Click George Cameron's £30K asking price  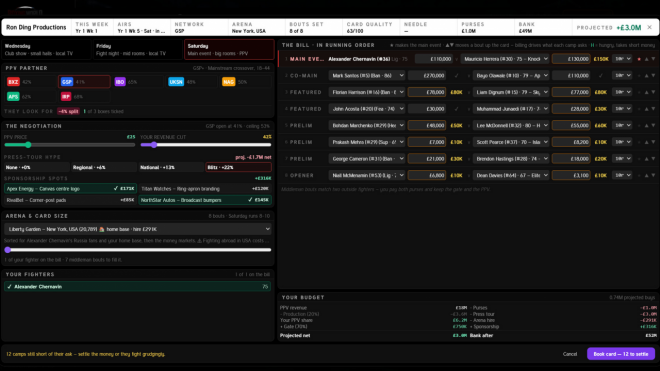coord(456,159)
